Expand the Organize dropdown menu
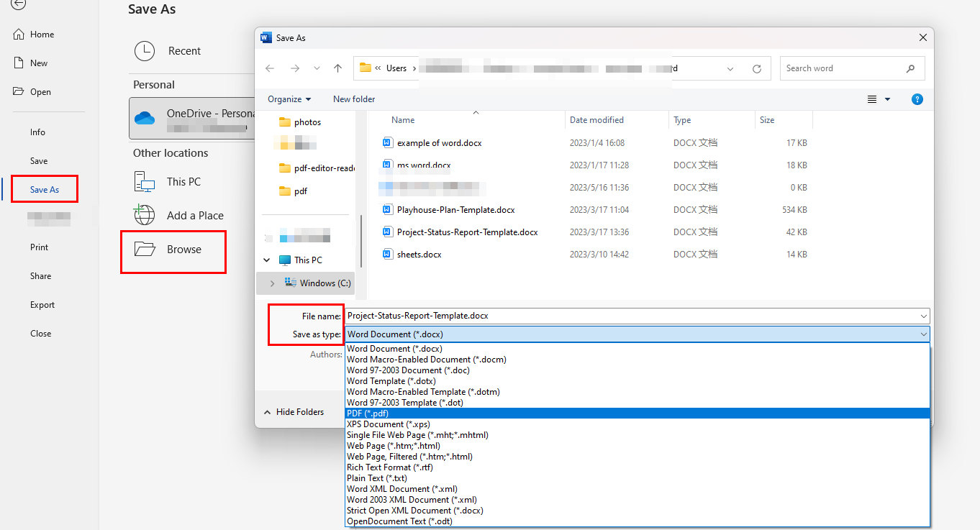The image size is (980, 530). point(289,99)
